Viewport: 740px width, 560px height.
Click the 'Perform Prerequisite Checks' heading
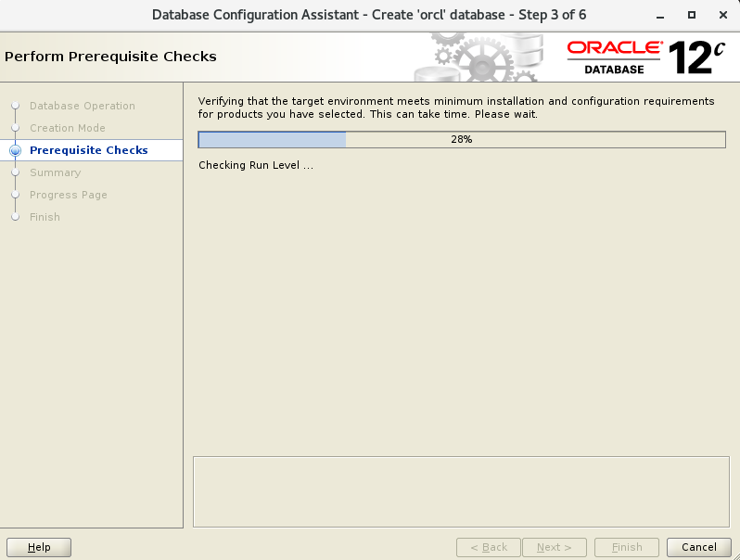point(110,57)
